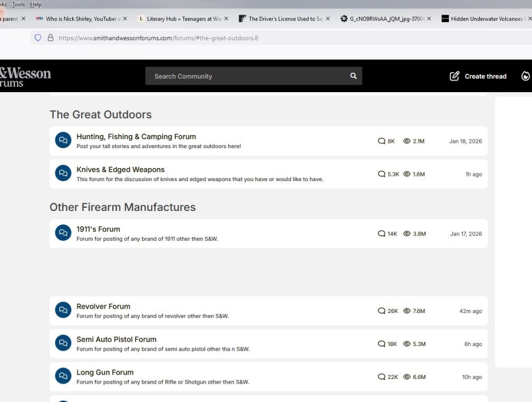Click the padlock site security icon

click(x=50, y=38)
